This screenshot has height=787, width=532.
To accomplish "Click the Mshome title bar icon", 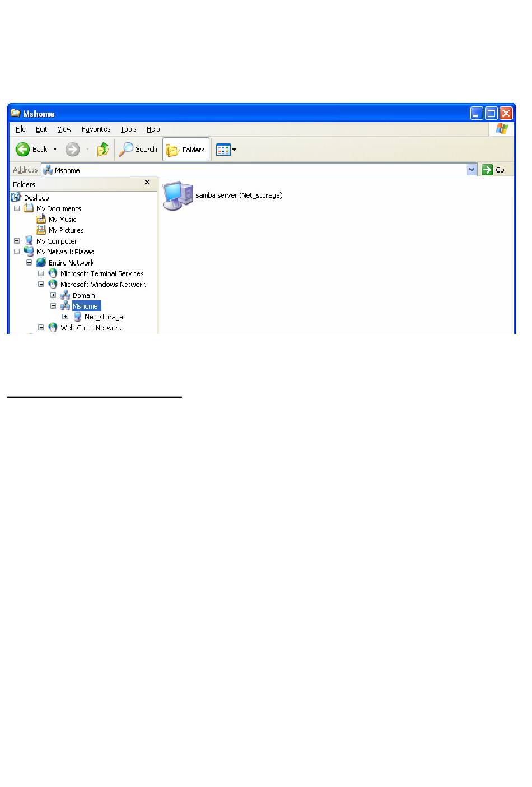I will point(15,113).
